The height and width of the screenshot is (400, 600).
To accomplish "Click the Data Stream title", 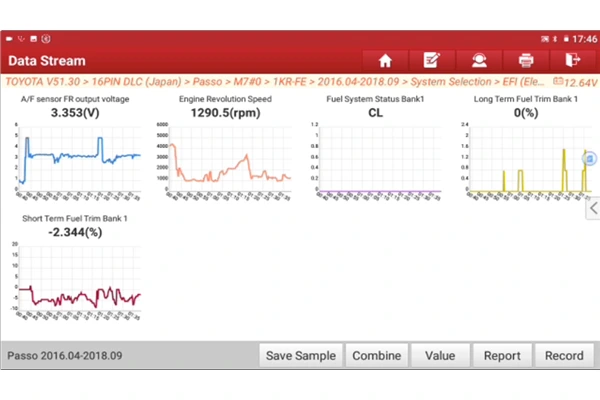I will point(47,60).
